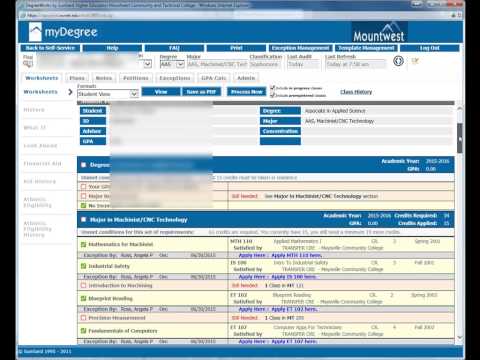Click the Mathematics for Machinist requirement checkbox

pos(84,244)
